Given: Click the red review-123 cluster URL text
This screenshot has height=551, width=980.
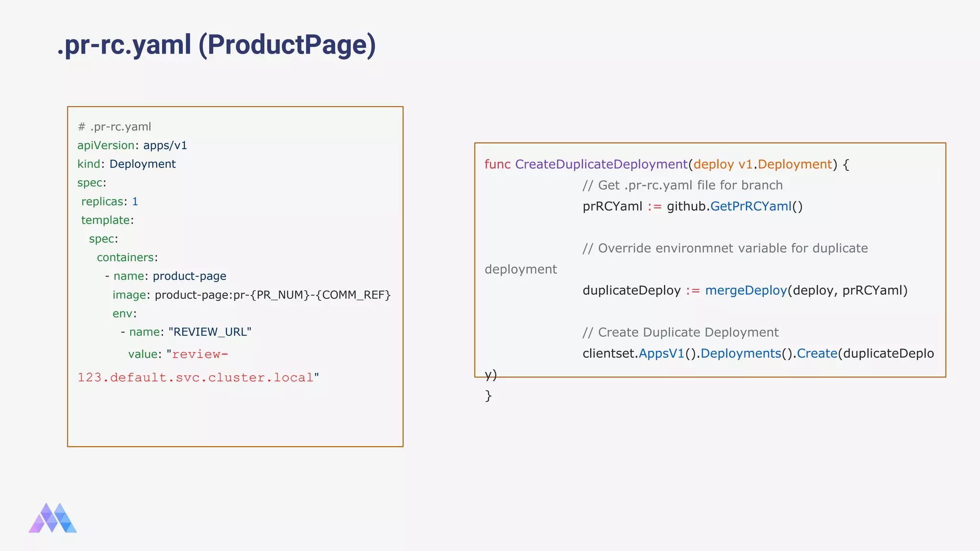Looking at the screenshot, I should click(x=195, y=377).
